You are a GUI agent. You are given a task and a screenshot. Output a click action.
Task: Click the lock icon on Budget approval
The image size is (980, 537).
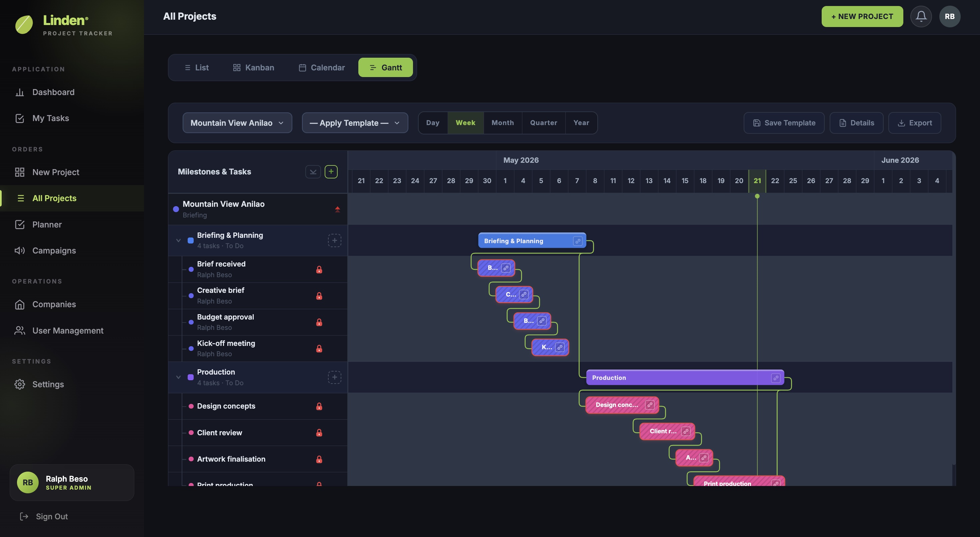pos(319,322)
